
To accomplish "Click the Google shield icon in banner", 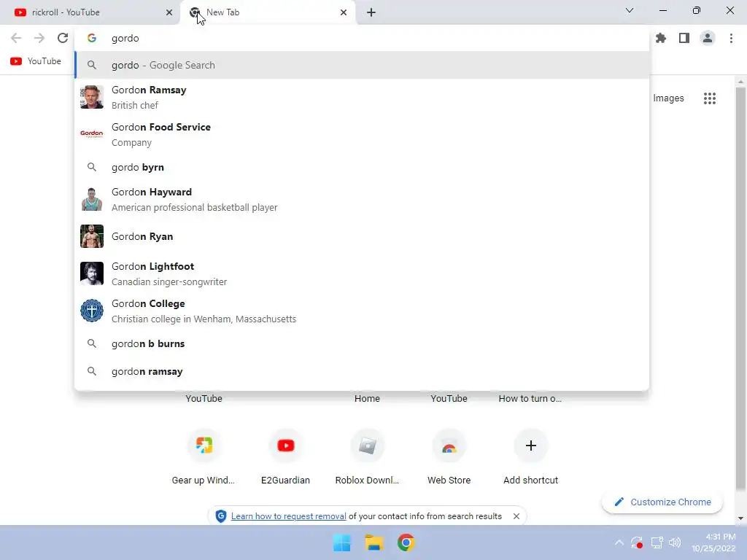I will click(220, 516).
